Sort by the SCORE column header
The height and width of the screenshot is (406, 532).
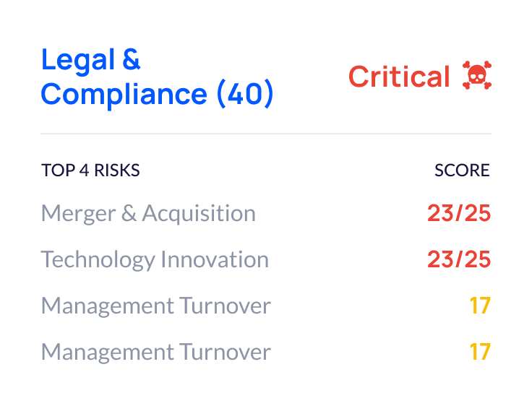point(462,170)
